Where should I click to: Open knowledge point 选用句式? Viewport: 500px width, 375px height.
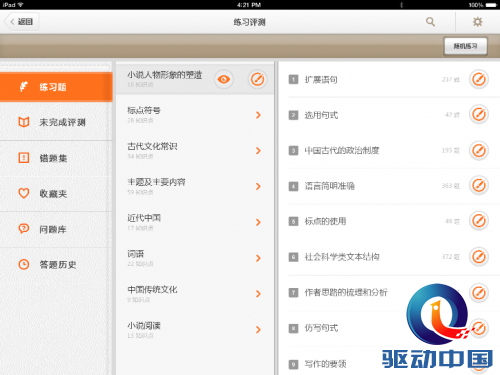[321, 115]
